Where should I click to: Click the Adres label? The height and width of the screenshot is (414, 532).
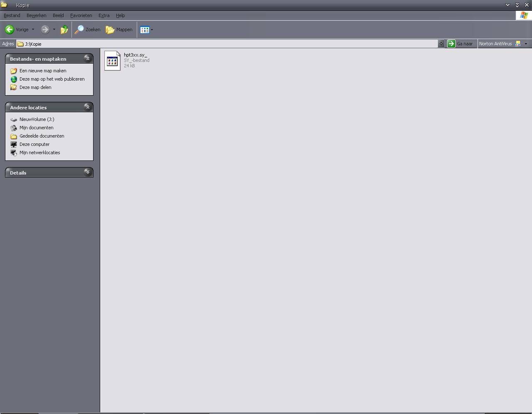(8, 44)
